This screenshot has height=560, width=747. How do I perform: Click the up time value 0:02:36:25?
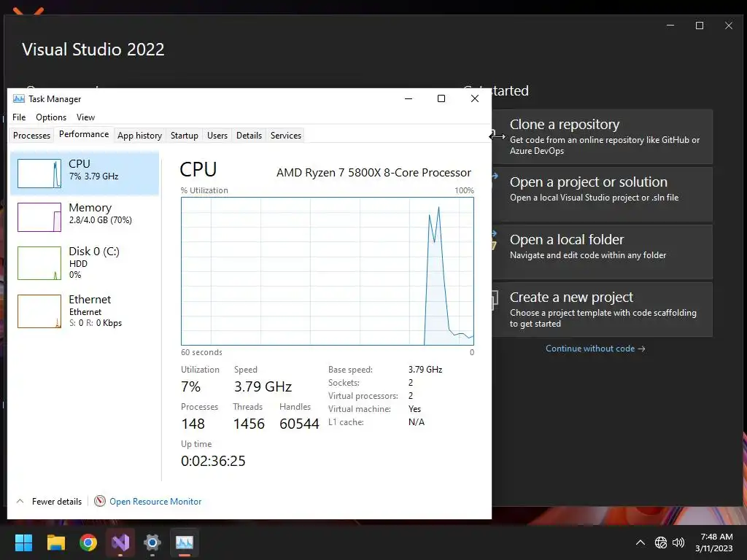[x=213, y=461]
